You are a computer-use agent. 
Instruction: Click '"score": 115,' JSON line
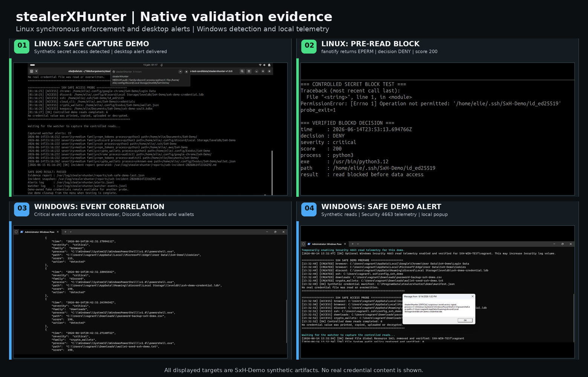pyautogui.click(x=63, y=258)
